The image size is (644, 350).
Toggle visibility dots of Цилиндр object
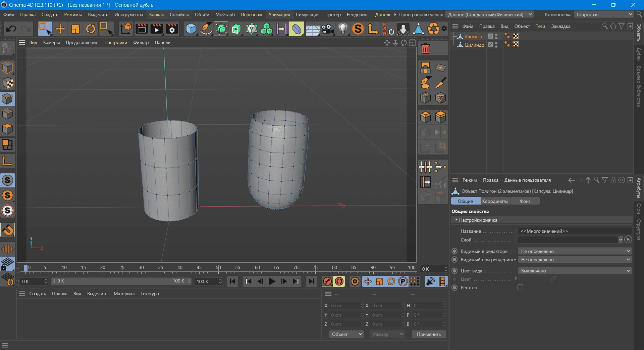click(x=496, y=45)
